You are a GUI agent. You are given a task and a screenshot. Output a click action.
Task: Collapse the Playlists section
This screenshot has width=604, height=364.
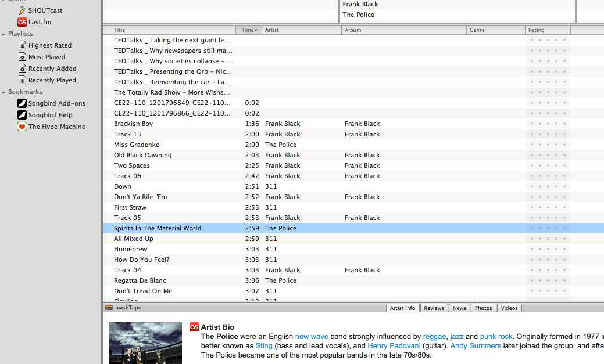tap(3, 34)
